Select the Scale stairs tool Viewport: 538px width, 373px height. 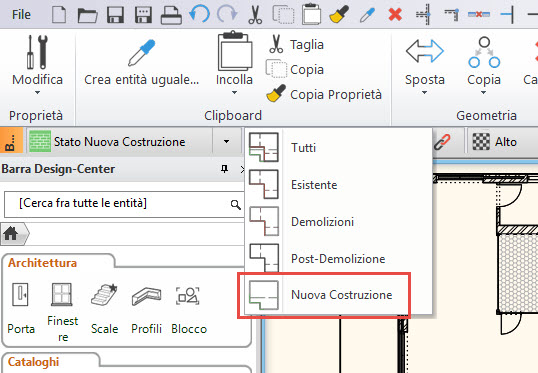coord(104,308)
